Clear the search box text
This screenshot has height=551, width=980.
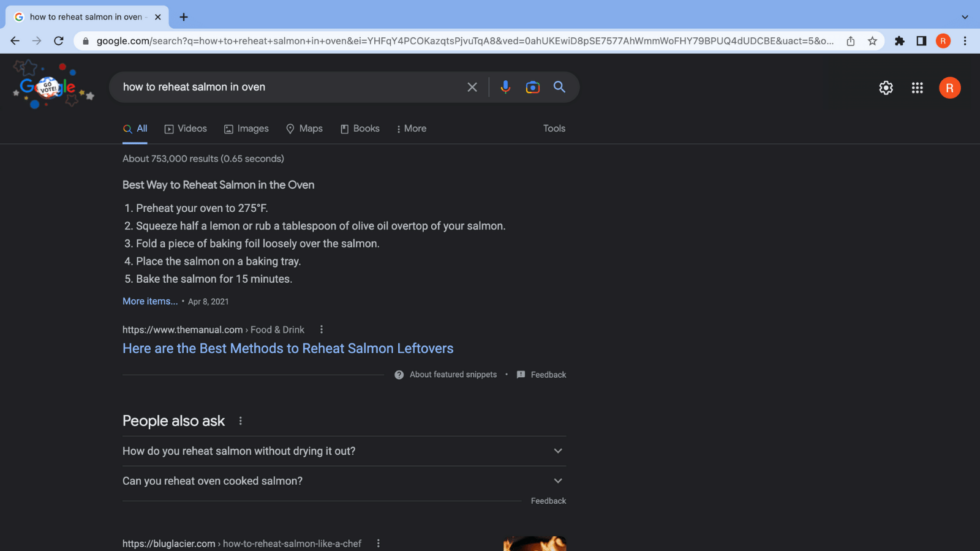472,87
